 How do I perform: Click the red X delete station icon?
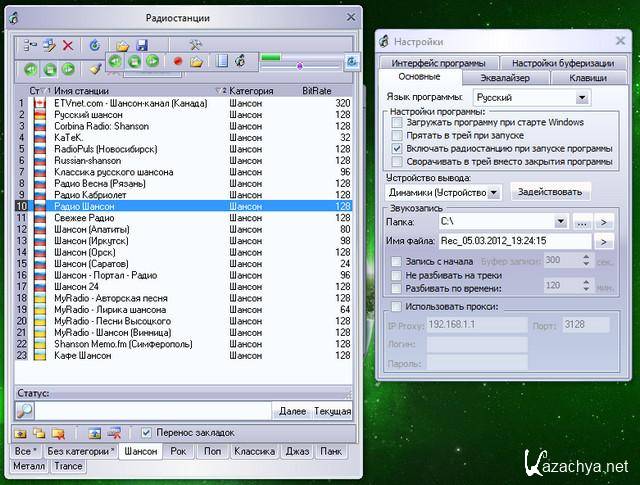(68, 45)
